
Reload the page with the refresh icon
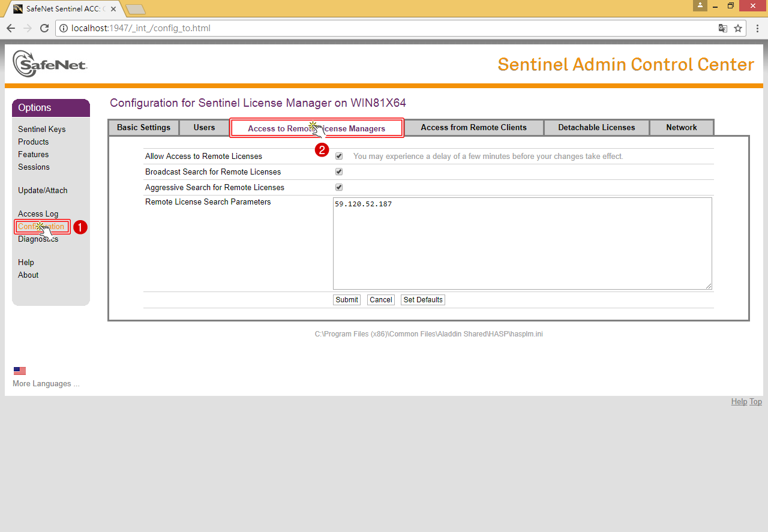click(x=44, y=28)
